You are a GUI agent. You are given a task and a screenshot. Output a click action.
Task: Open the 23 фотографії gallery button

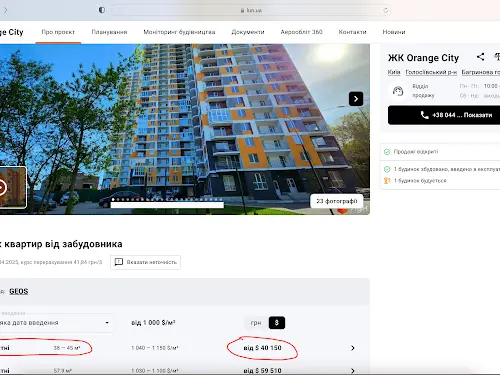click(x=337, y=201)
